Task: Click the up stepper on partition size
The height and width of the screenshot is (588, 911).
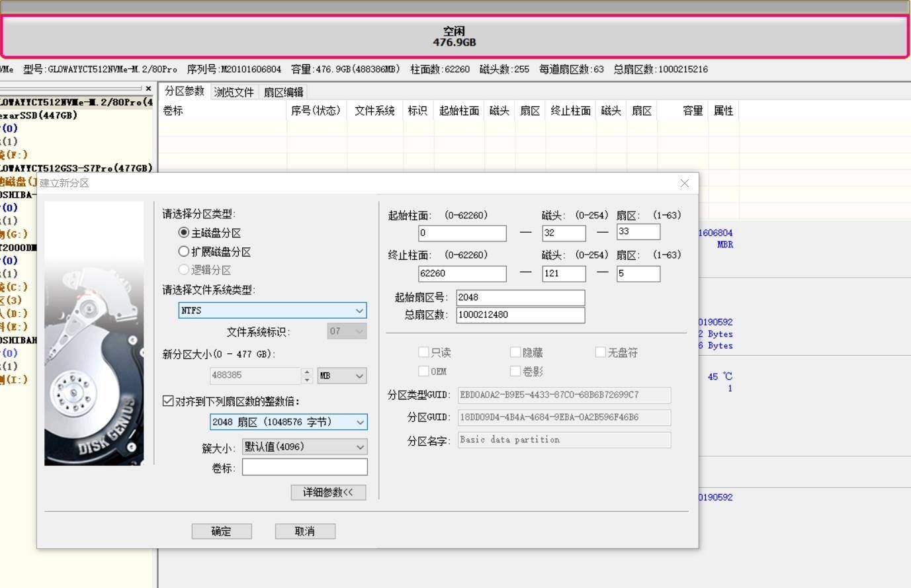Action: [x=307, y=372]
